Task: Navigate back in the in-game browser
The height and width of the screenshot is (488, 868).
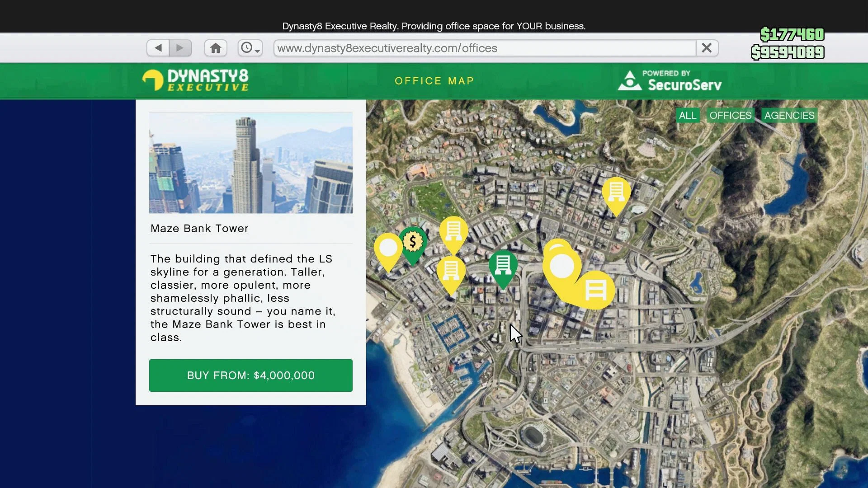Action: (x=158, y=48)
